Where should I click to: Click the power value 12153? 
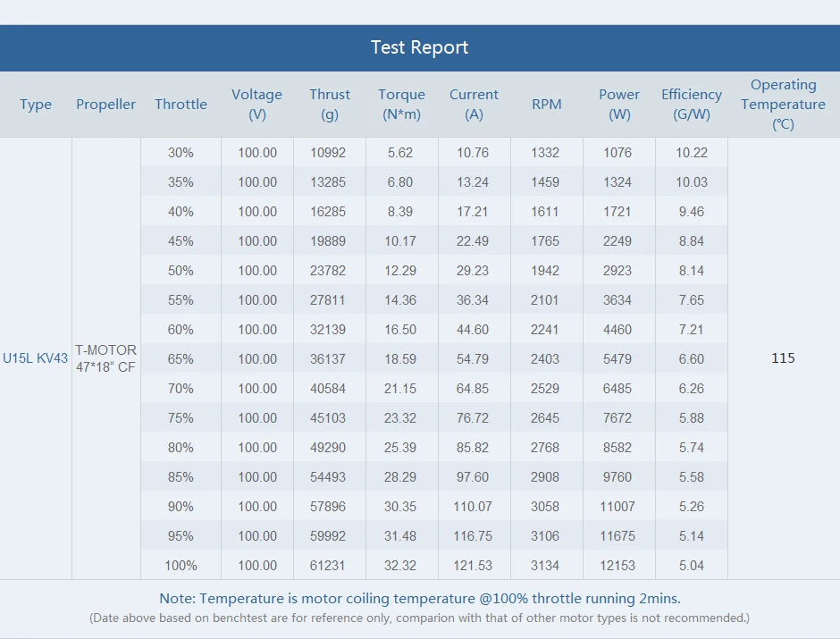[x=617, y=565]
